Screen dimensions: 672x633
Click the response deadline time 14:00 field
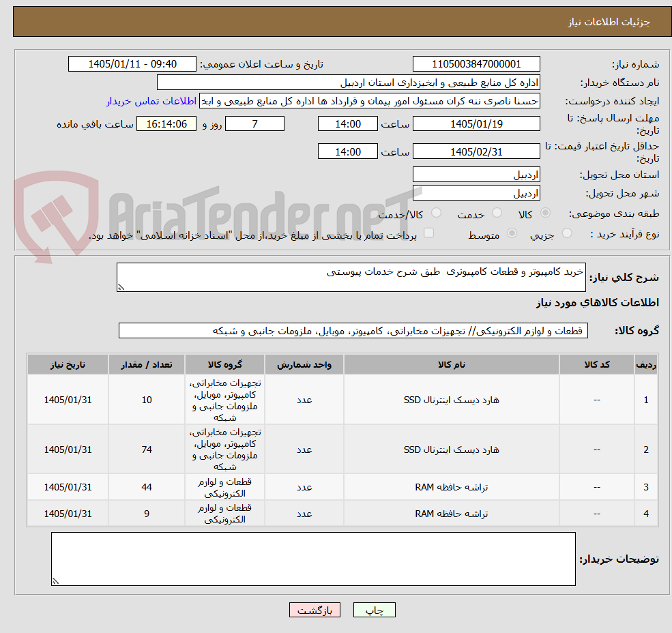(347, 124)
